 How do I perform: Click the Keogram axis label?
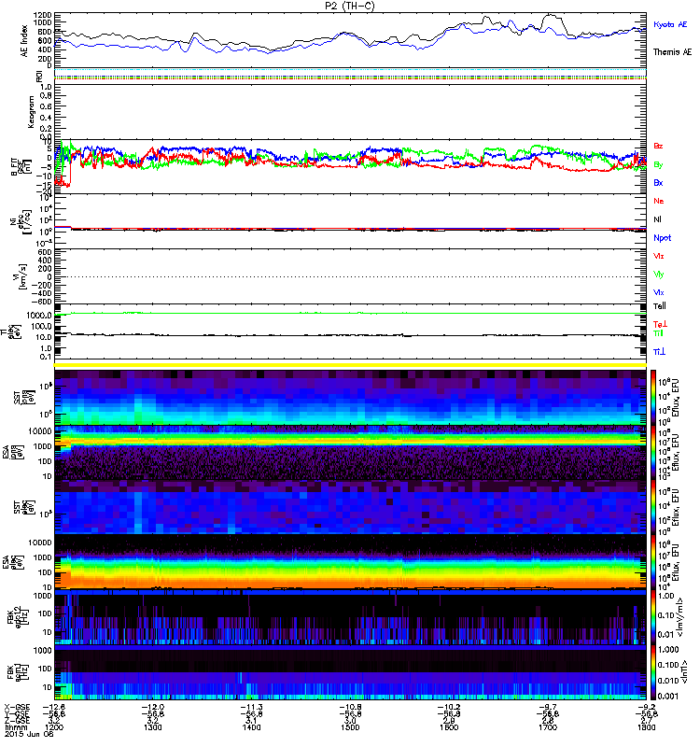(x=31, y=112)
